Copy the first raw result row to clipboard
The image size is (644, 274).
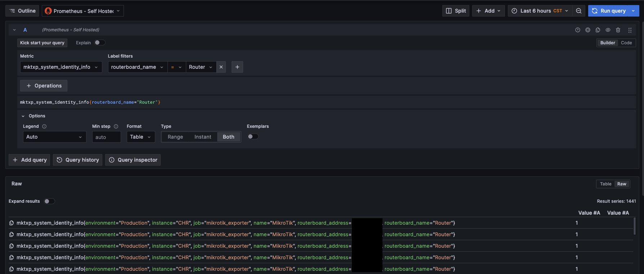click(12, 223)
